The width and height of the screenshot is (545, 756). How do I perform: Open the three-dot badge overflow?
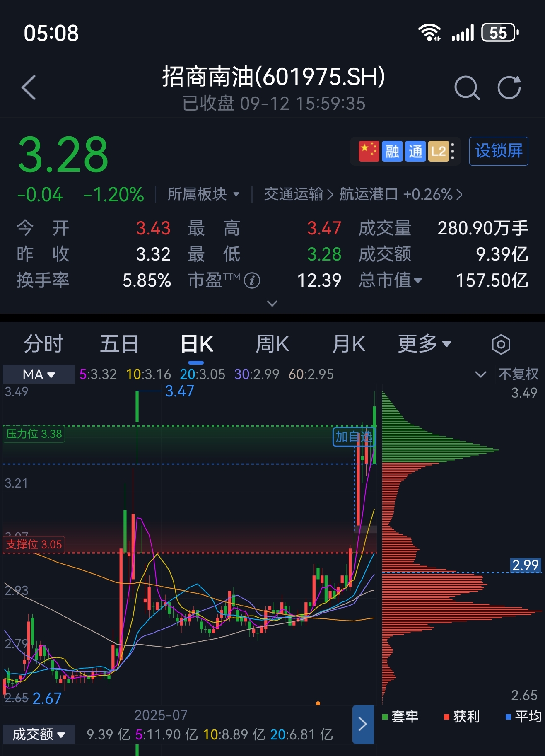click(x=453, y=151)
